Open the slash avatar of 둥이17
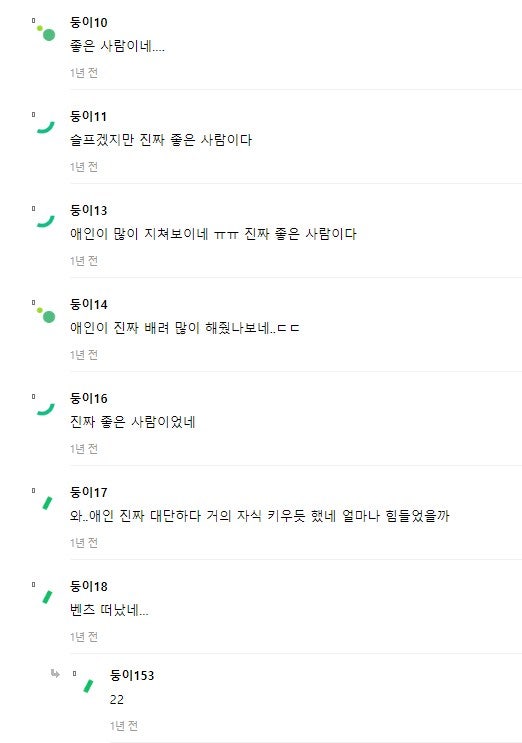The width and height of the screenshot is (522, 743). (47, 503)
